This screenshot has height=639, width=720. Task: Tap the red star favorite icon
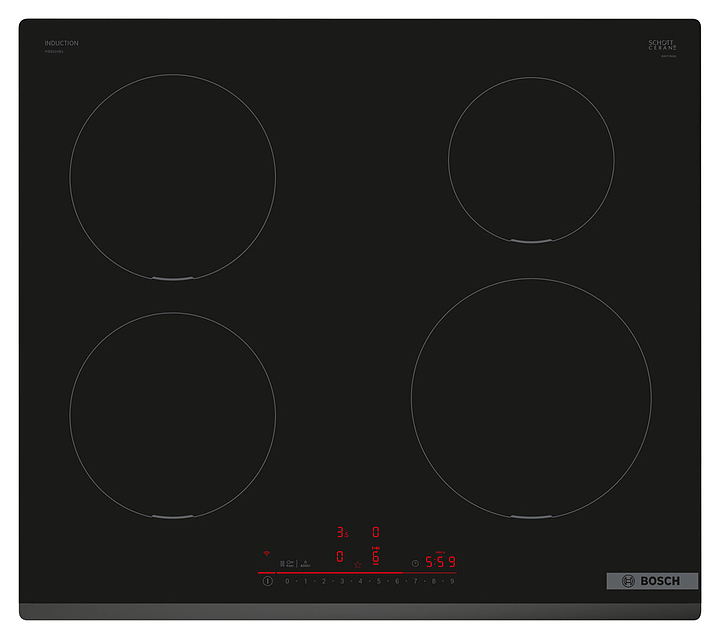357,564
